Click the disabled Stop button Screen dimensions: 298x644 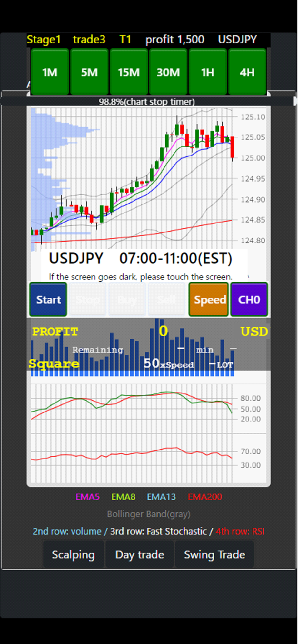(x=88, y=299)
